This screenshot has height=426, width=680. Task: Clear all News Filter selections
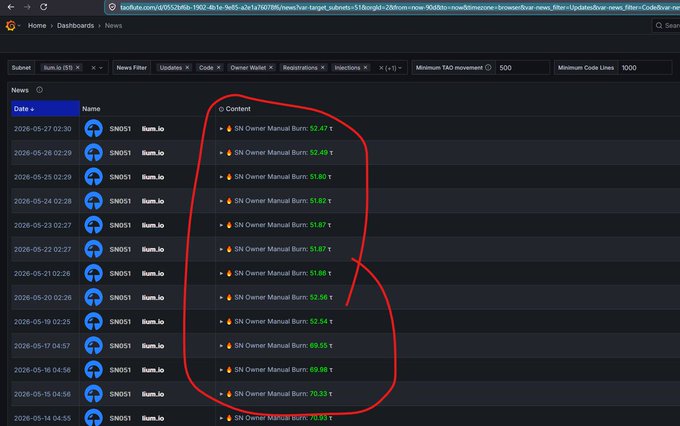pyautogui.click(x=381, y=68)
